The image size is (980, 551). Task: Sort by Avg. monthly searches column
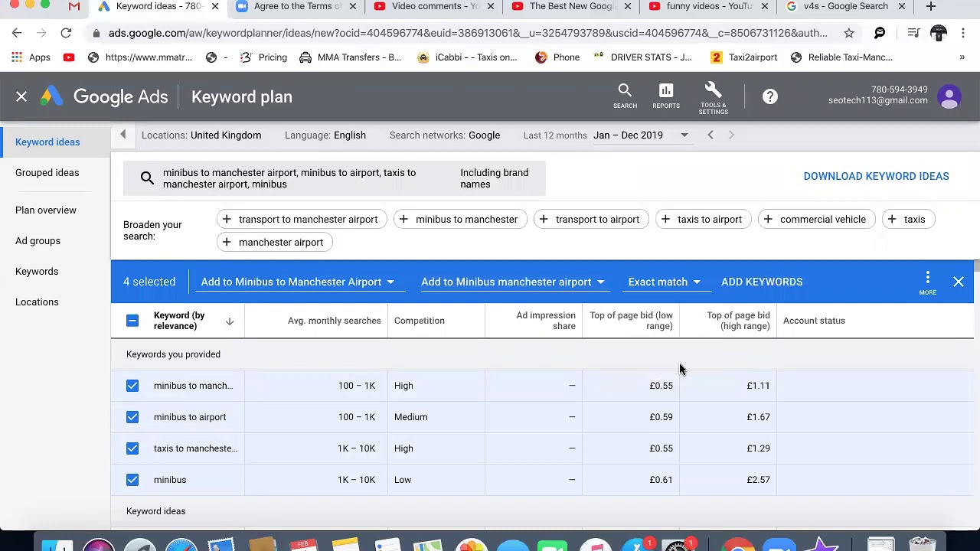334,321
